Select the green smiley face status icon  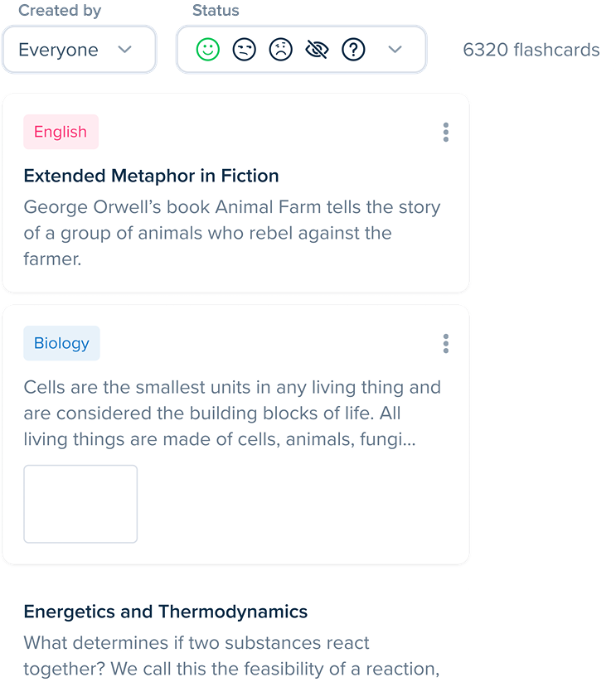click(x=207, y=50)
